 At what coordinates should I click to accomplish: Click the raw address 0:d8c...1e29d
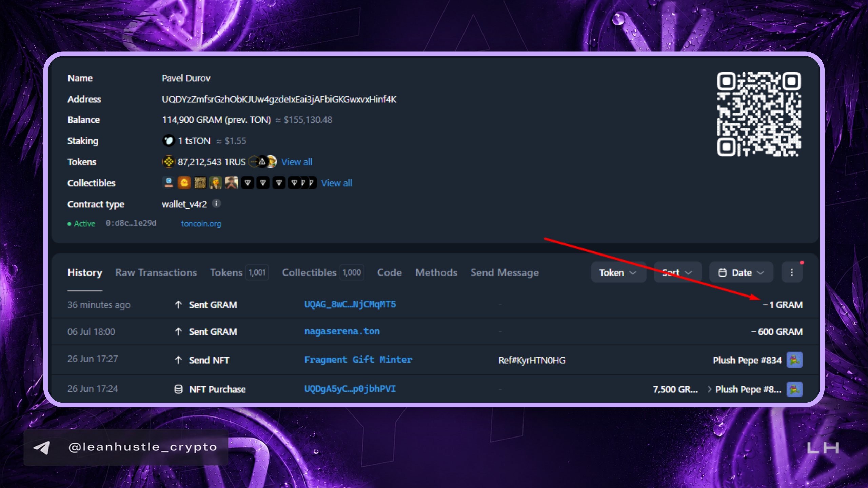[x=131, y=223]
